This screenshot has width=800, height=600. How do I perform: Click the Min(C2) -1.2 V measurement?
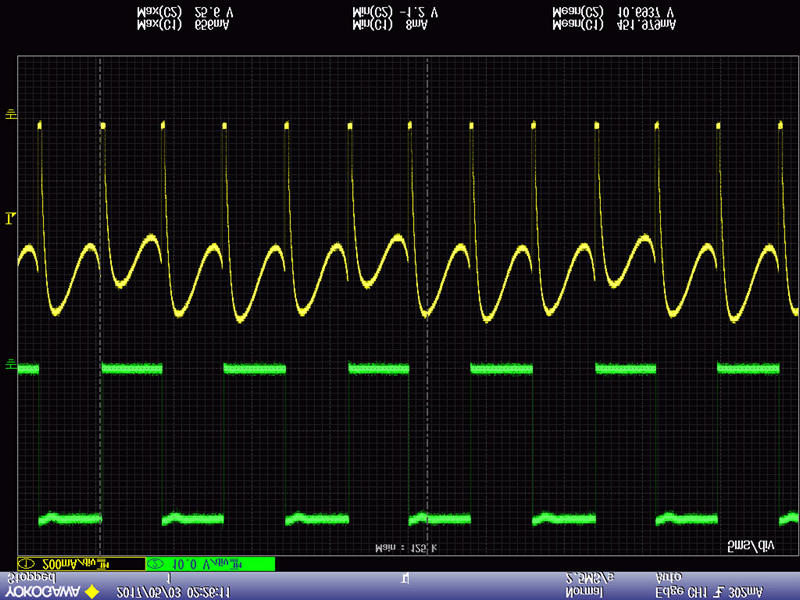[x=395, y=12]
